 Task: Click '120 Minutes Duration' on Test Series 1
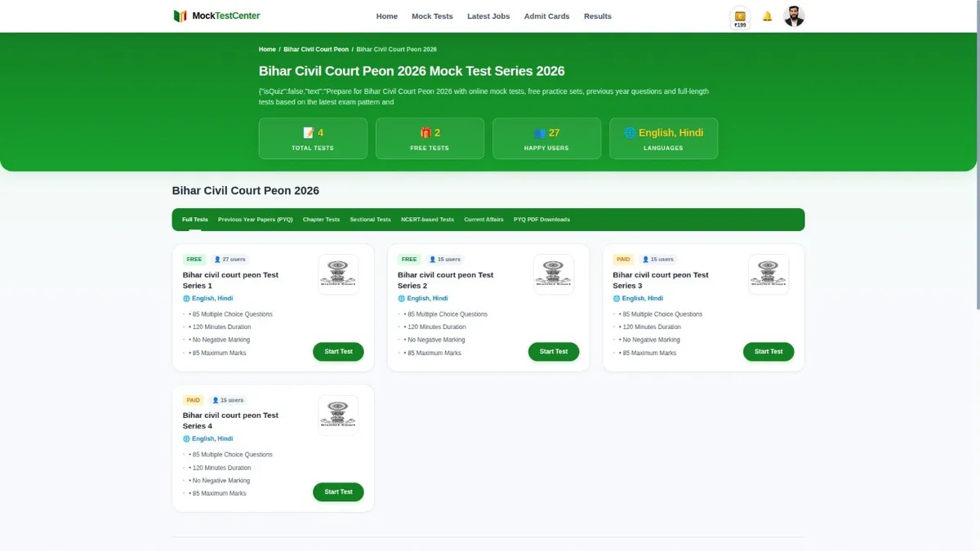click(220, 327)
